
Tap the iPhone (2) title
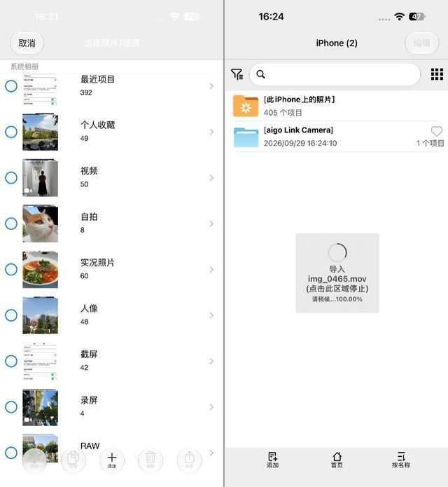click(337, 43)
